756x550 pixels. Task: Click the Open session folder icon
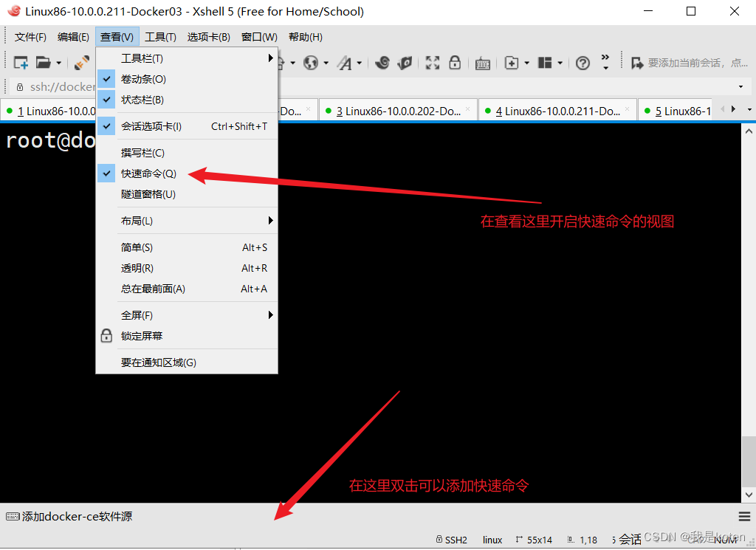point(44,63)
